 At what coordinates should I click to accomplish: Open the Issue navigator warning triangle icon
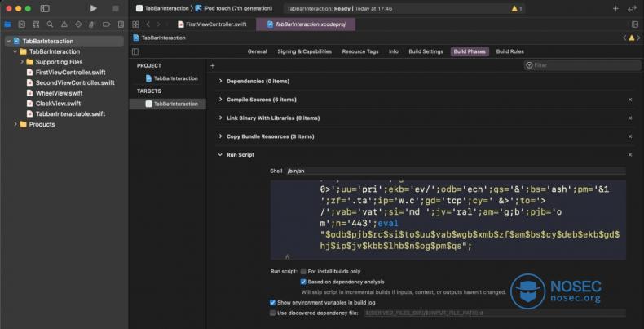(x=64, y=24)
